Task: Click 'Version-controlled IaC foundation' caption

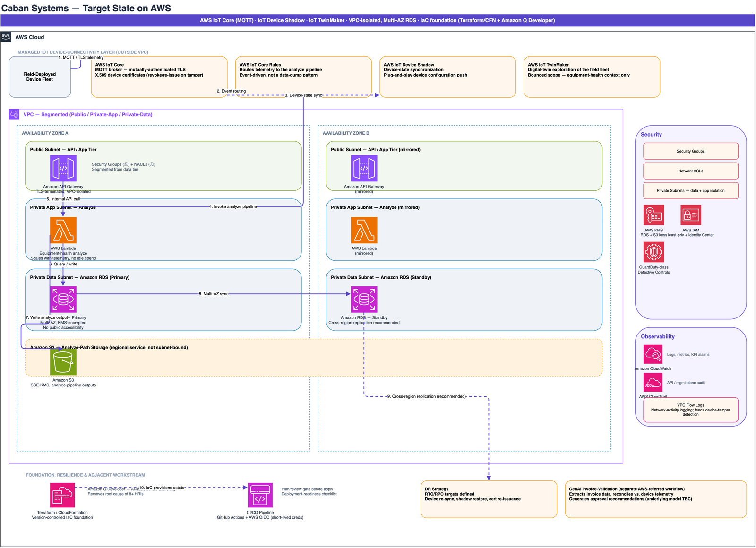Action: click(x=62, y=517)
